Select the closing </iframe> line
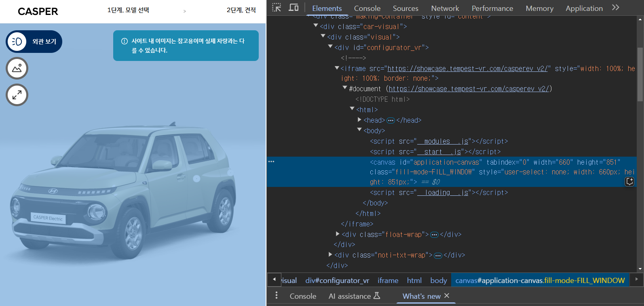Viewport: 644px width, 306px height. (x=357, y=224)
